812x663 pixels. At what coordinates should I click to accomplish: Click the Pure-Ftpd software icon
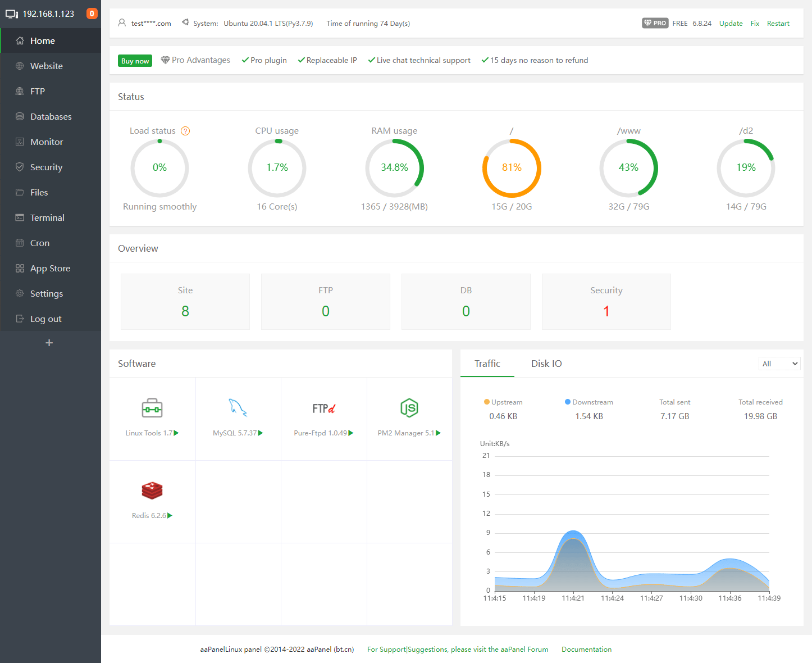[x=323, y=408]
